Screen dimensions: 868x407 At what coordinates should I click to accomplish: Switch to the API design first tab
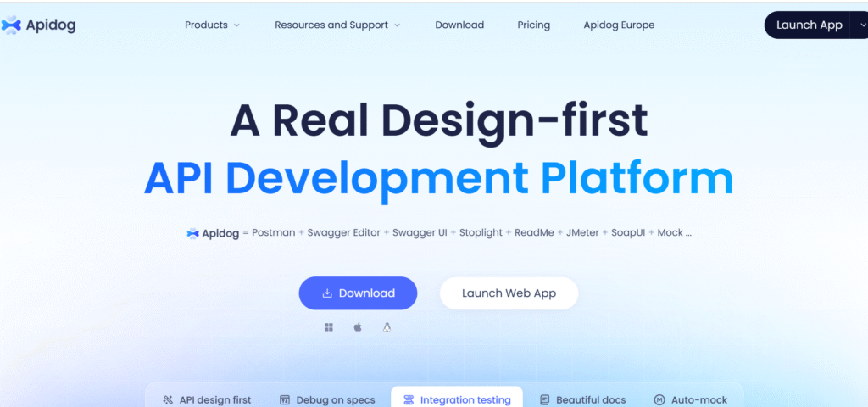207,400
